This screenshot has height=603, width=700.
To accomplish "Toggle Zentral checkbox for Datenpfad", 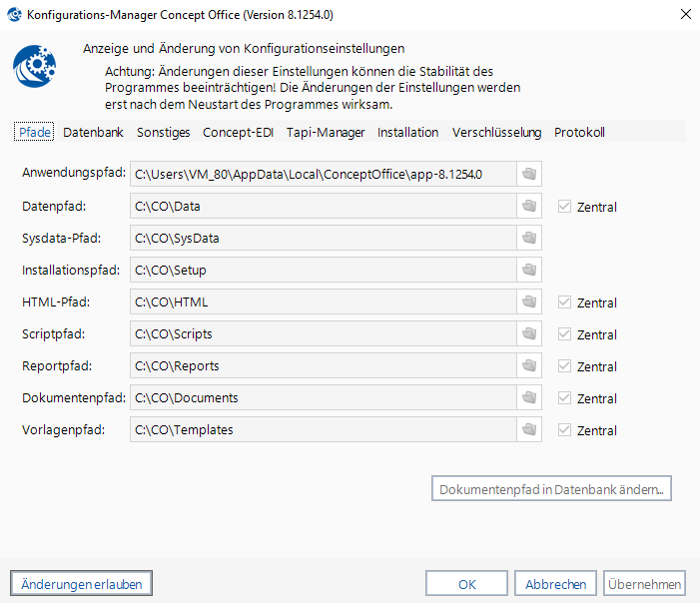I will click(x=565, y=207).
